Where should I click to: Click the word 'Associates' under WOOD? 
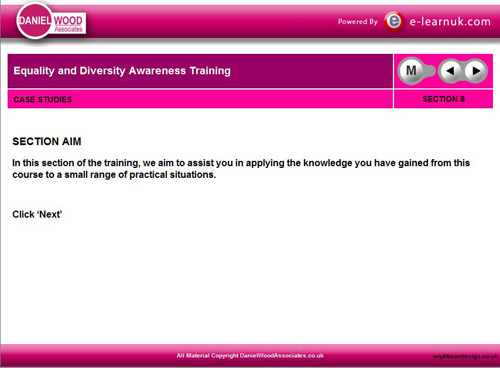(68, 29)
